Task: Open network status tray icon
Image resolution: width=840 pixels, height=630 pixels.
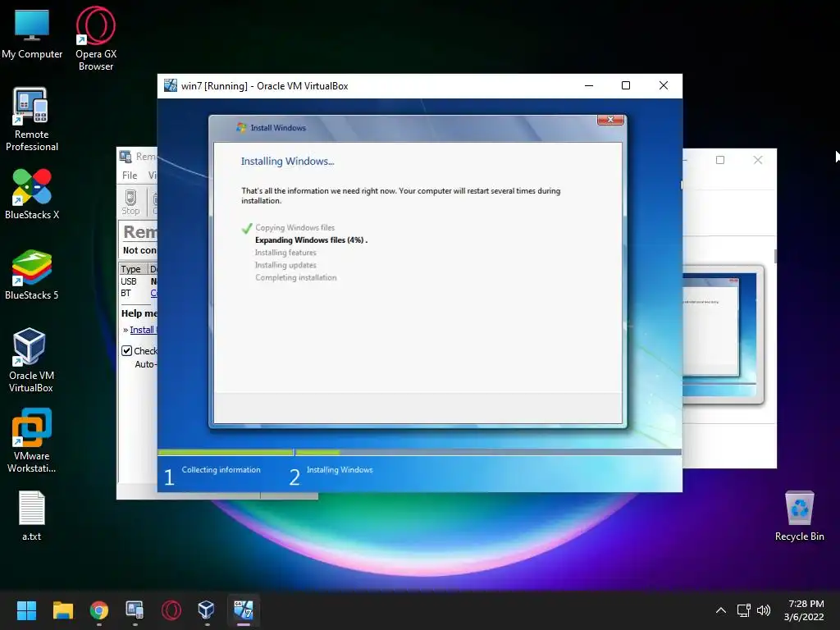Action: point(743,610)
